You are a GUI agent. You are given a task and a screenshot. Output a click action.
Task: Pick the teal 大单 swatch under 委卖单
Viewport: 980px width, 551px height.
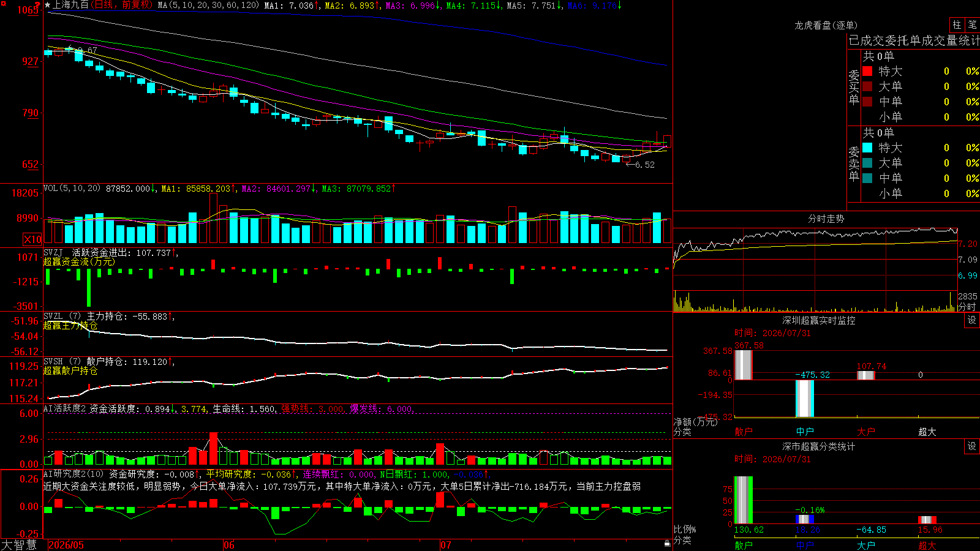pyautogui.click(x=867, y=163)
